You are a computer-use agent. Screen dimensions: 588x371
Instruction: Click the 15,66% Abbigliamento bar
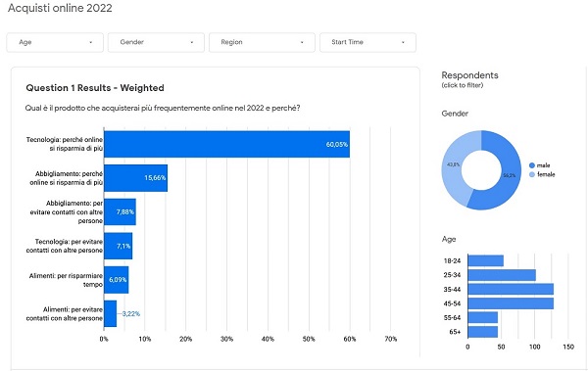tap(136, 178)
